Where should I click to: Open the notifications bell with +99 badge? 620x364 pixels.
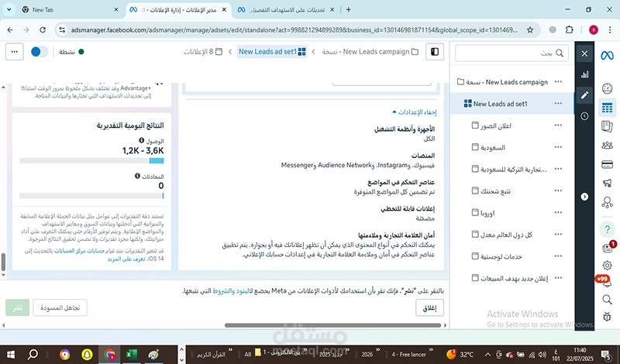tap(607, 282)
